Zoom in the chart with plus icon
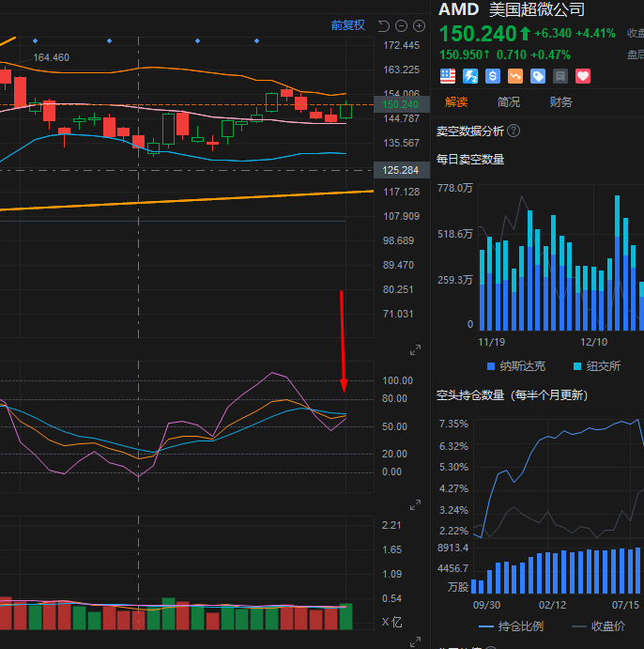The height and width of the screenshot is (649, 644). [419, 26]
